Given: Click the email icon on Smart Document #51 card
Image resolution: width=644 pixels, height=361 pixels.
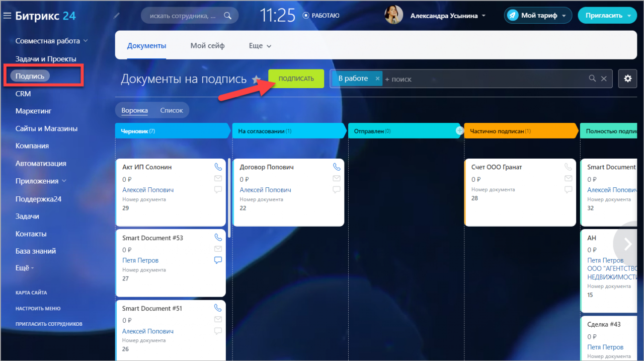Looking at the screenshot, I should pos(218,319).
